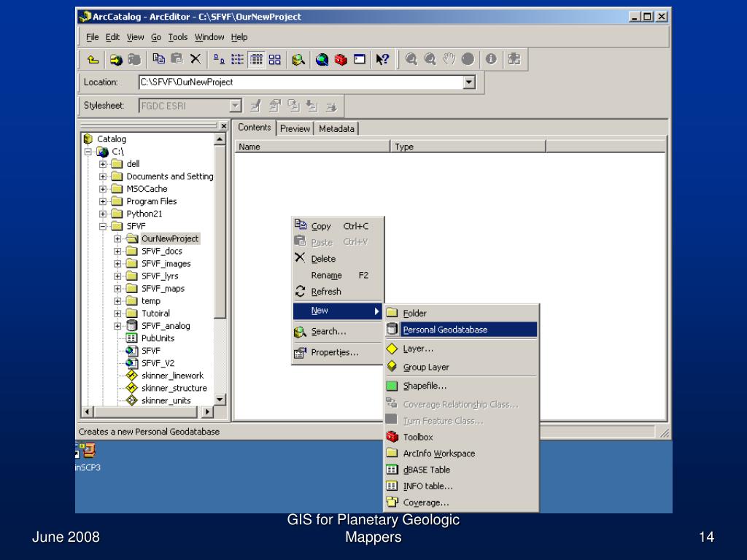Screen dimensions: 747x560
Task: Expand the SFVF_maps folder node
Action: tap(117, 289)
